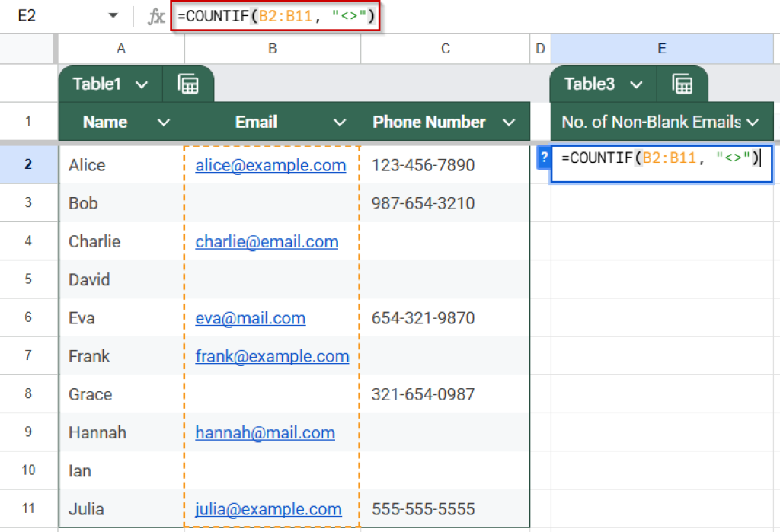Open the Name column header dropdown
This screenshot has width=780, height=532.
click(x=162, y=122)
